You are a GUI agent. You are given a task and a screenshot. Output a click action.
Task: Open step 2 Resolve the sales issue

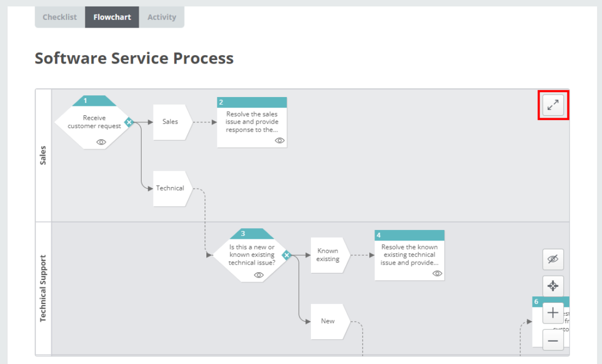point(252,122)
